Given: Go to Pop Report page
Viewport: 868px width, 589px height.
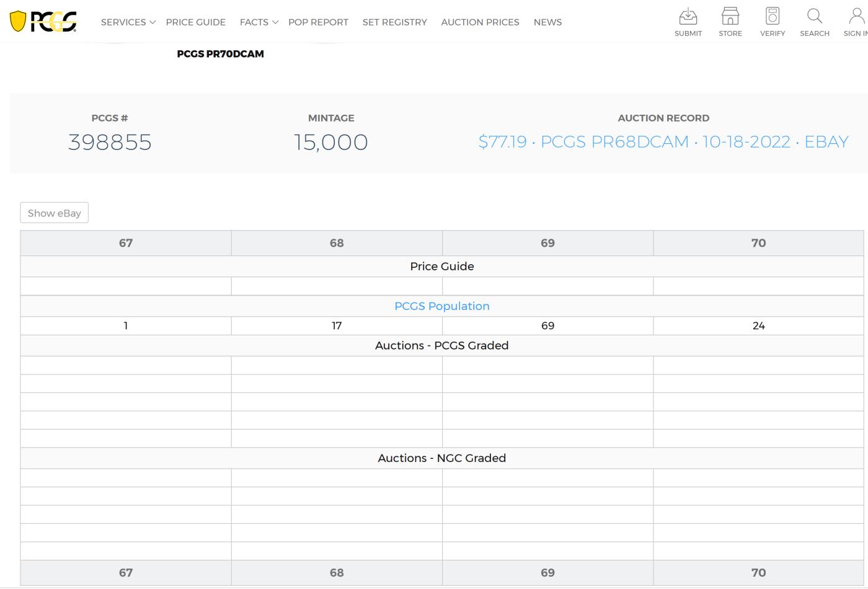Looking at the screenshot, I should [x=318, y=22].
